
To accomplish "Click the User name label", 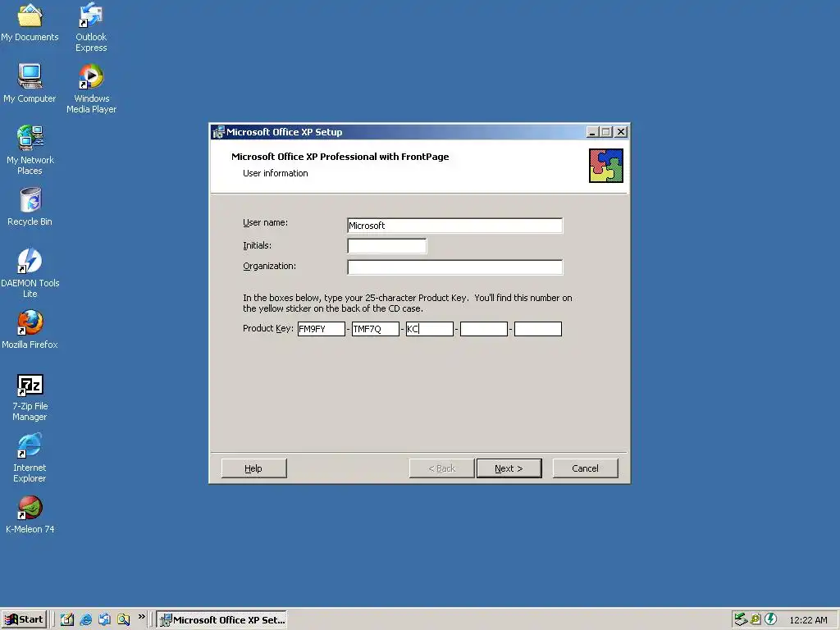I will click(x=265, y=222).
